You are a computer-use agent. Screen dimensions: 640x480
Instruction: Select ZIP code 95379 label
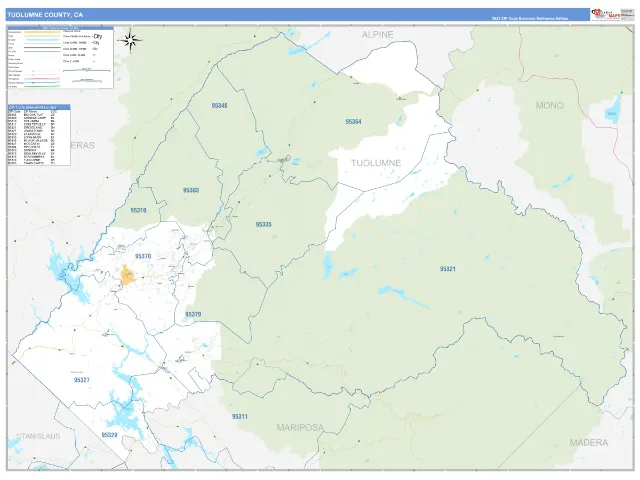(193, 314)
